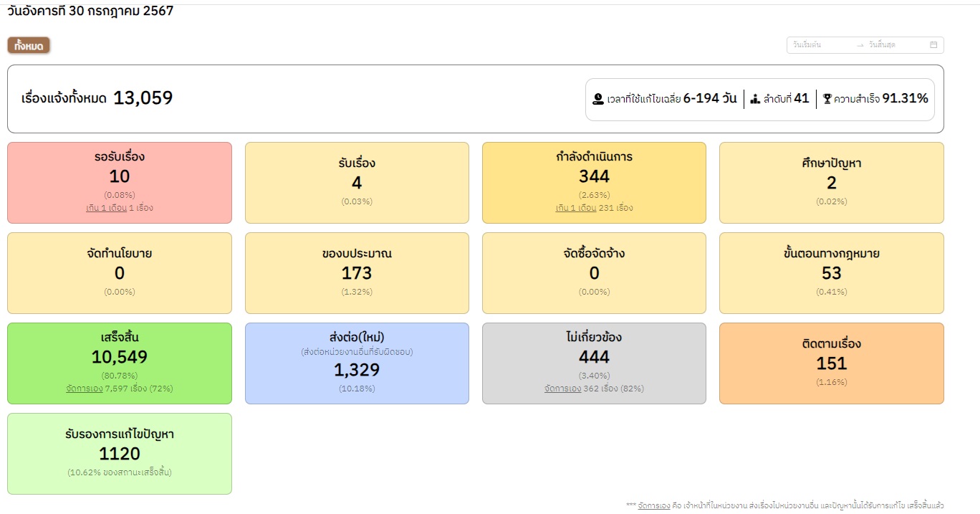Click the trophy icon beside ความสำเร็จ

[x=827, y=99]
